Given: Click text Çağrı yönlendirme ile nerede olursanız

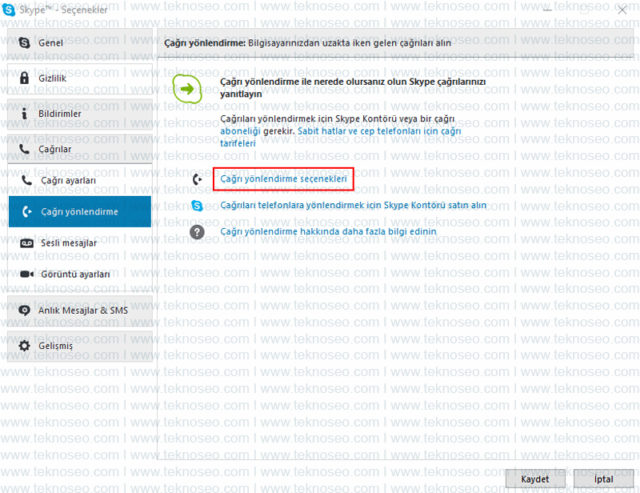Looking at the screenshot, I should [x=353, y=87].
